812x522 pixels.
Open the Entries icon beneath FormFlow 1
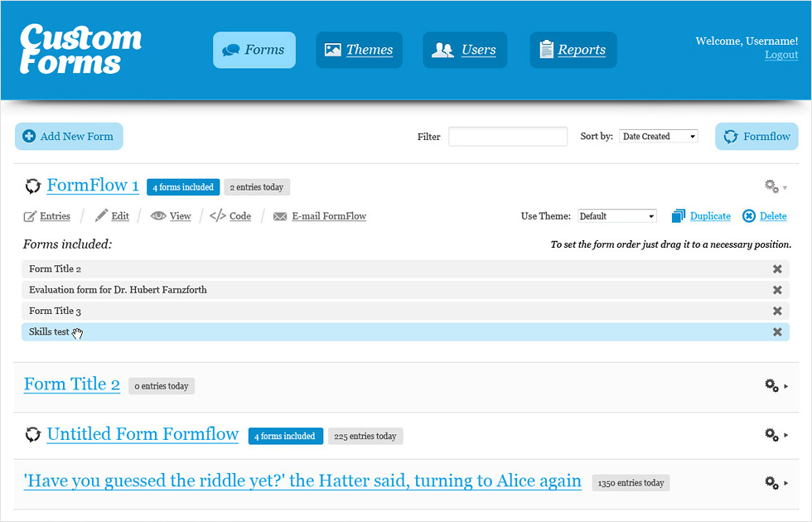27,215
